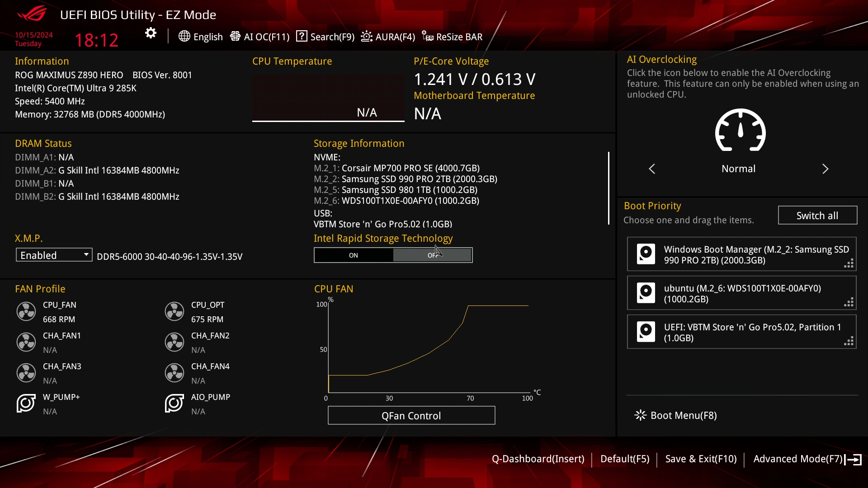
Task: Click the Advanced Mode exit arrow icon
Action: click(853, 460)
